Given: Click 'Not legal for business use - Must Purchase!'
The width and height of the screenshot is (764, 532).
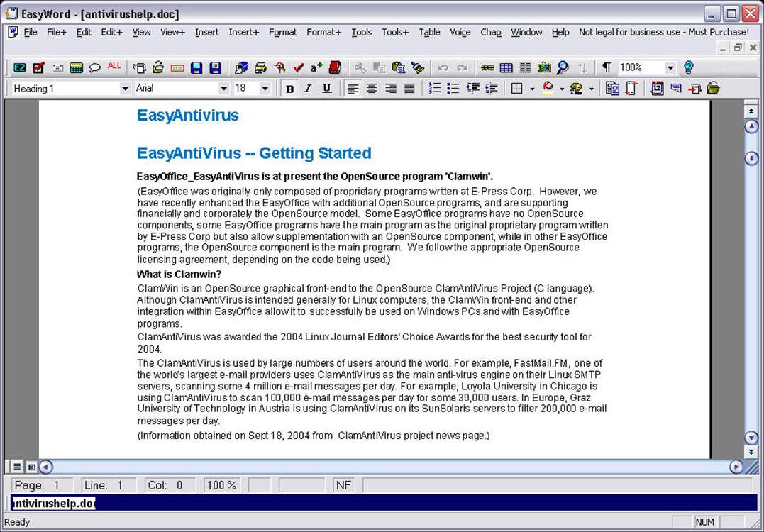Looking at the screenshot, I should tap(664, 32).
